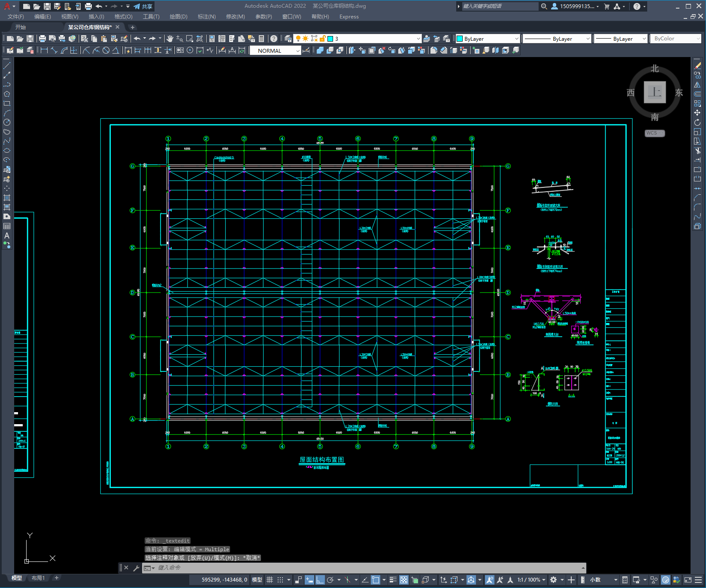Viewport: 706px width, 588px height.
Task: Switch to the 开始 tab
Action: (21, 27)
